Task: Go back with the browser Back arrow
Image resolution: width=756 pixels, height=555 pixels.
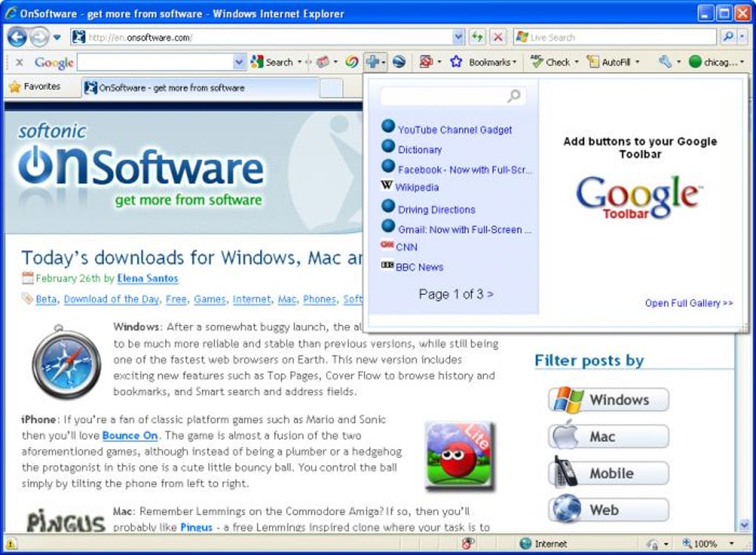Action: [17, 37]
